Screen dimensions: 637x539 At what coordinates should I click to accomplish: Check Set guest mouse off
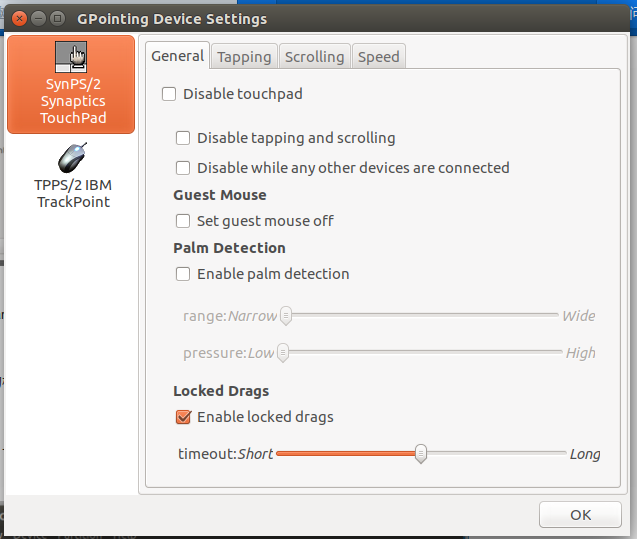pos(183,221)
